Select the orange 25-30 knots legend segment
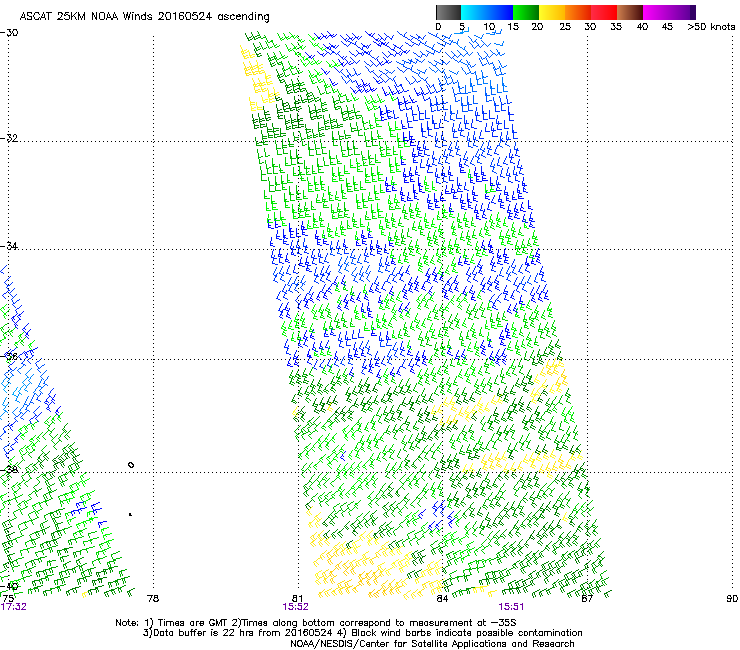Screen dimensions: 740x650 [x=578, y=12]
